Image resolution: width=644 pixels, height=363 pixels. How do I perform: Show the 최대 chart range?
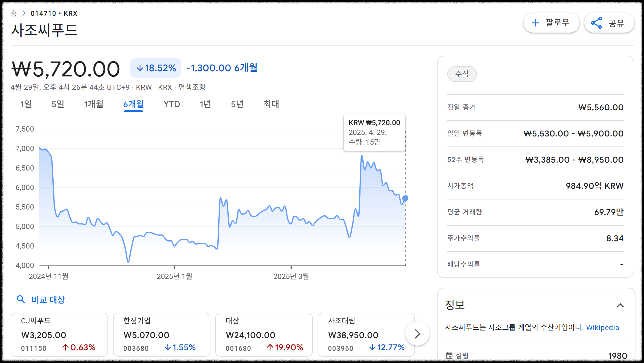(x=271, y=104)
